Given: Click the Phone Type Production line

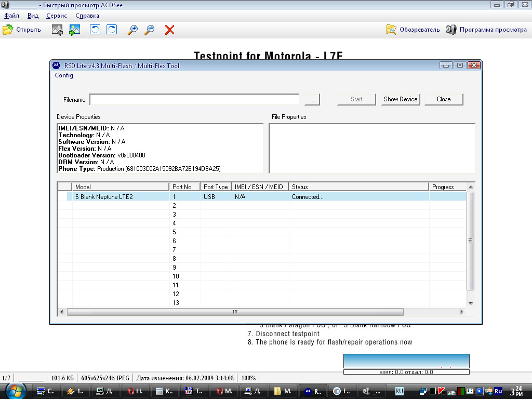Looking at the screenshot, I should tap(139, 169).
